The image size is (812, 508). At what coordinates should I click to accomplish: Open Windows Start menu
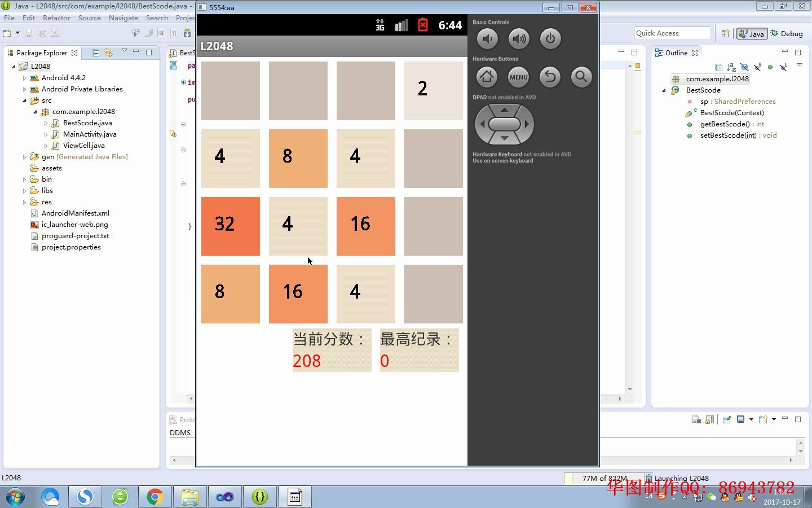[15, 497]
